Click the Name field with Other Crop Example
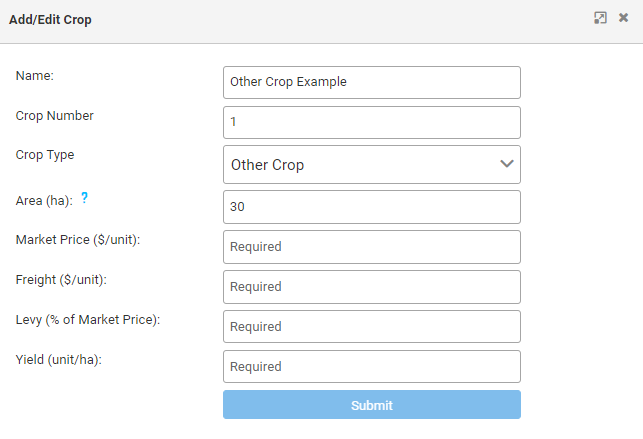 coord(372,82)
